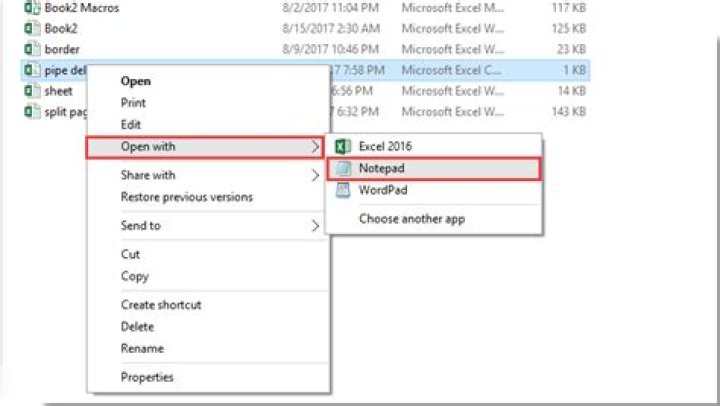The height and width of the screenshot is (406, 720).
Task: Open Properties from the context menu
Action: coord(147,378)
